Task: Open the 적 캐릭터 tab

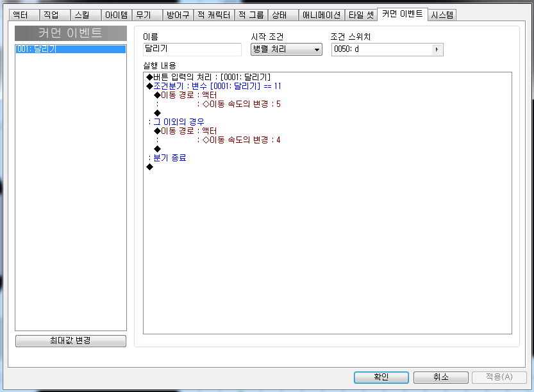Action: (214, 15)
